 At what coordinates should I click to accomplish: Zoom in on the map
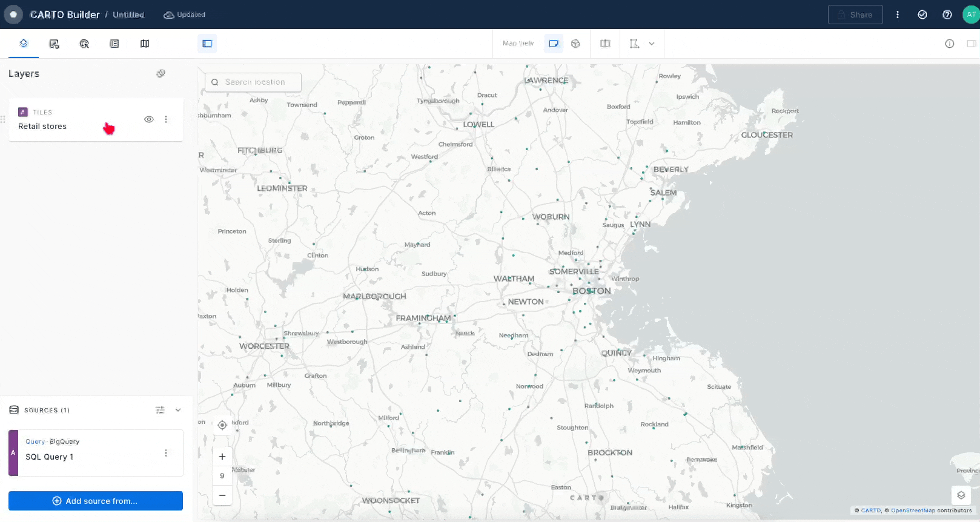[222, 457]
